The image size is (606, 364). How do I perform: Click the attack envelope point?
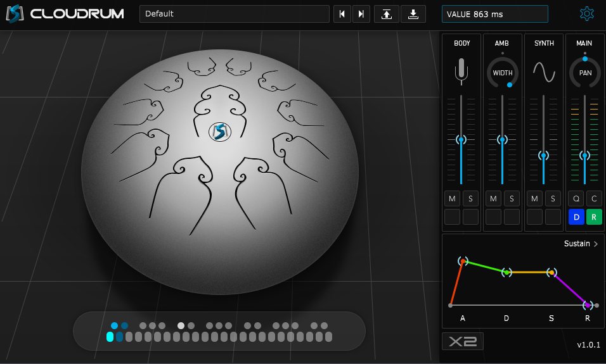[463, 261]
